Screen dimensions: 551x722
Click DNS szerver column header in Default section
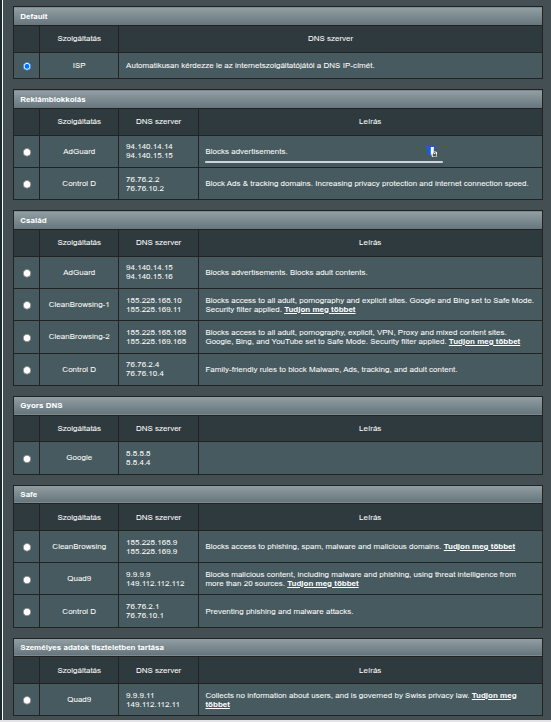pos(330,39)
